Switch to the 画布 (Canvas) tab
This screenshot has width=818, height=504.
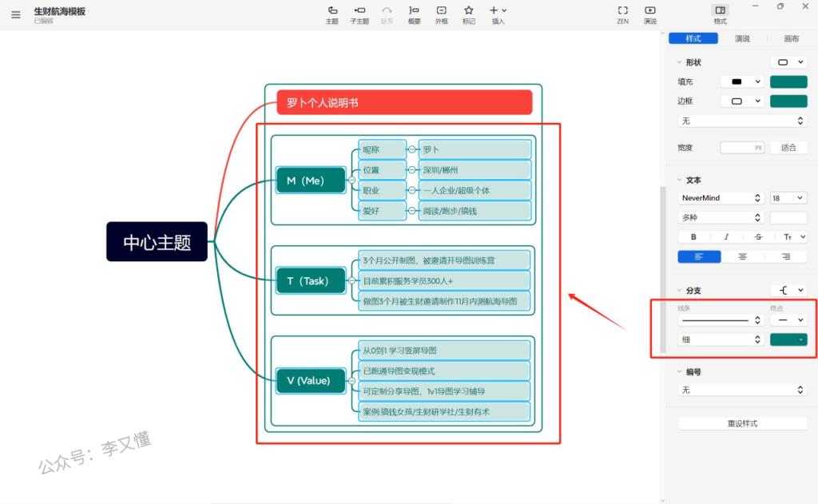(x=791, y=38)
